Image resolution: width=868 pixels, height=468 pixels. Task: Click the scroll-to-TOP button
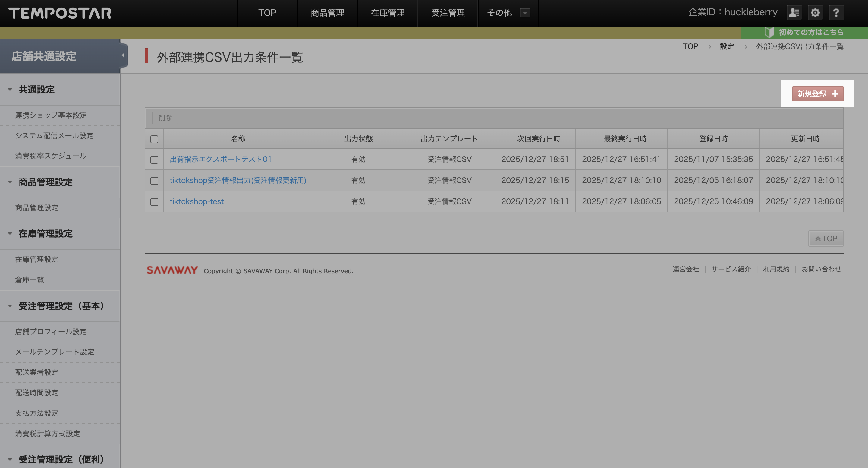[x=826, y=239]
